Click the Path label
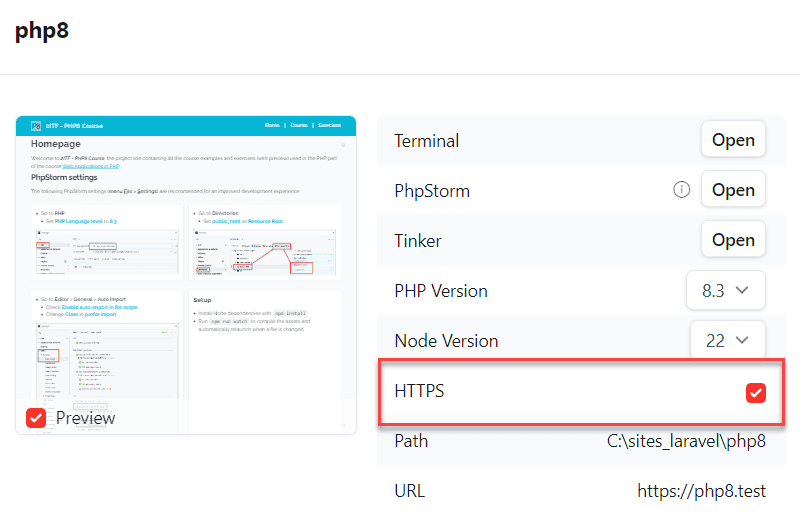This screenshot has height=517, width=800. (x=411, y=440)
